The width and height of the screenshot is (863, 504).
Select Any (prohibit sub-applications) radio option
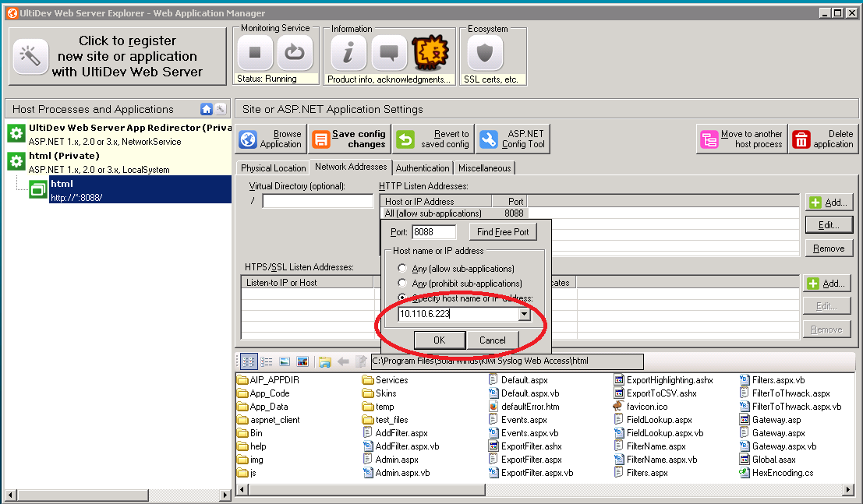pos(401,283)
